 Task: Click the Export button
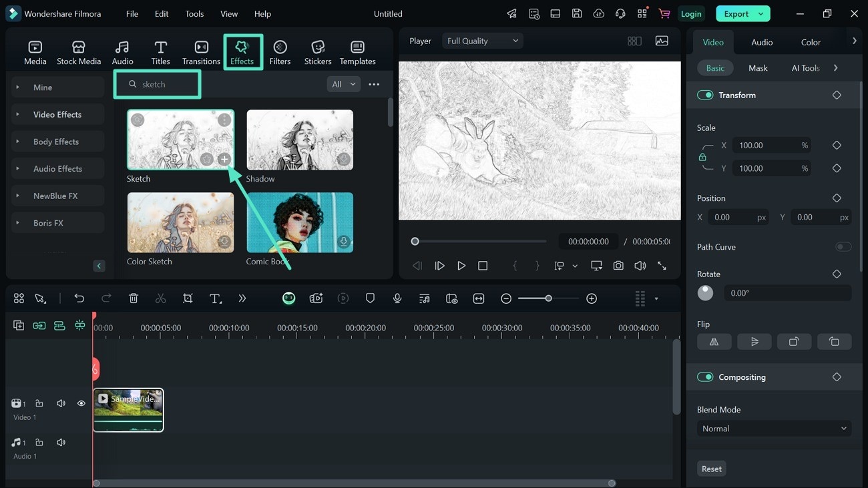click(736, 13)
